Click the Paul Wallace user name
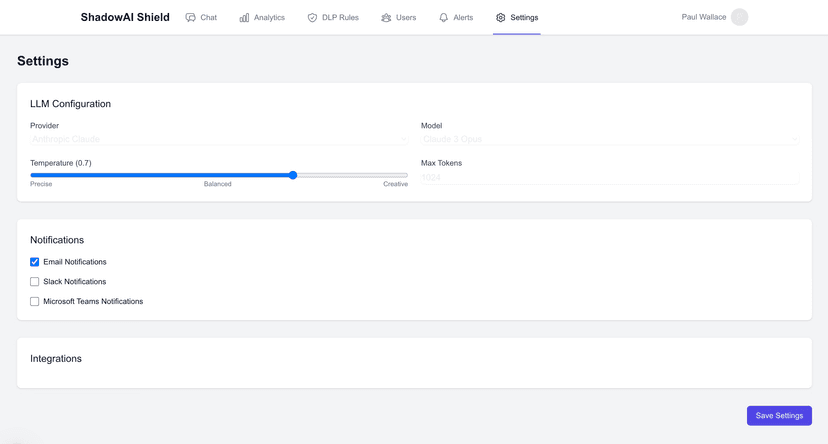This screenshot has width=828, height=444. click(x=703, y=17)
